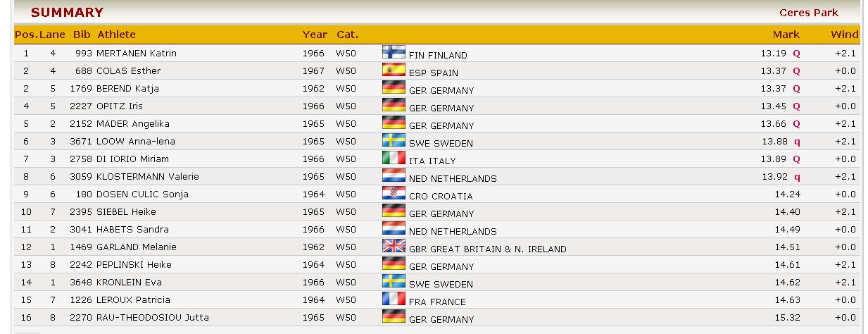
Task: Click the Croatia flag icon
Action: (394, 193)
